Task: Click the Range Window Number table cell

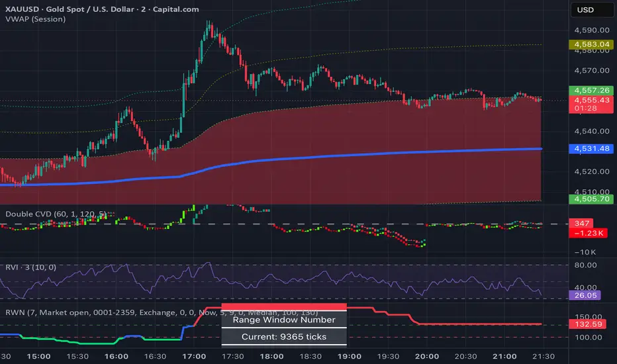Action: pos(284,320)
